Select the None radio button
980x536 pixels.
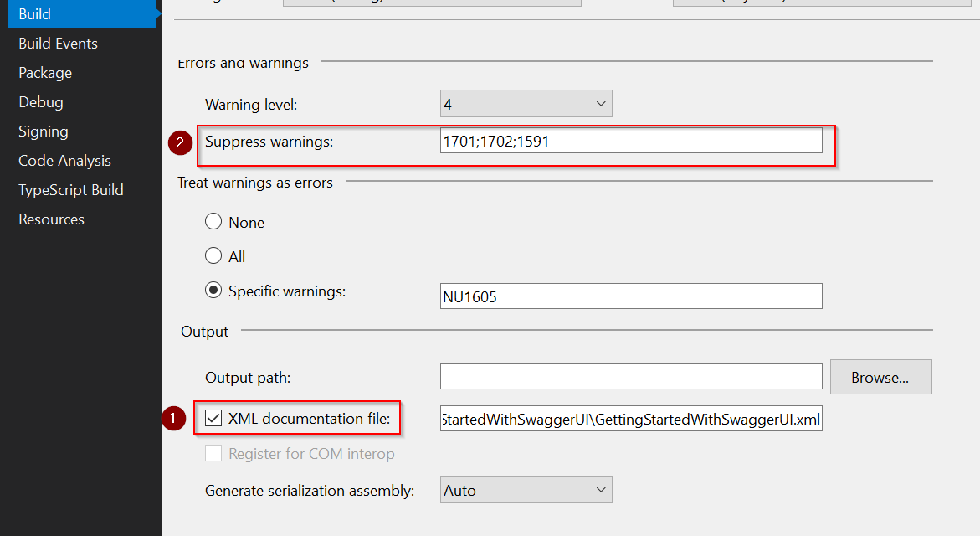pos(214,223)
